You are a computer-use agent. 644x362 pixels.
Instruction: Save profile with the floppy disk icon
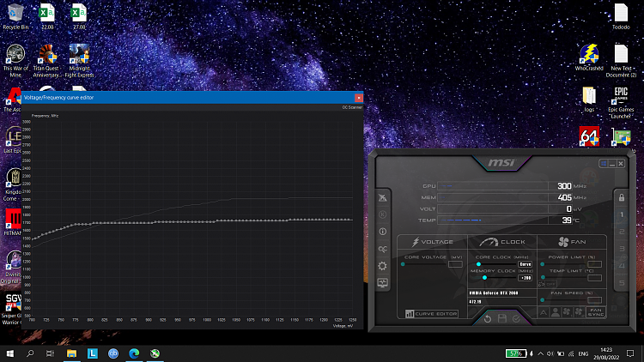coord(502,318)
